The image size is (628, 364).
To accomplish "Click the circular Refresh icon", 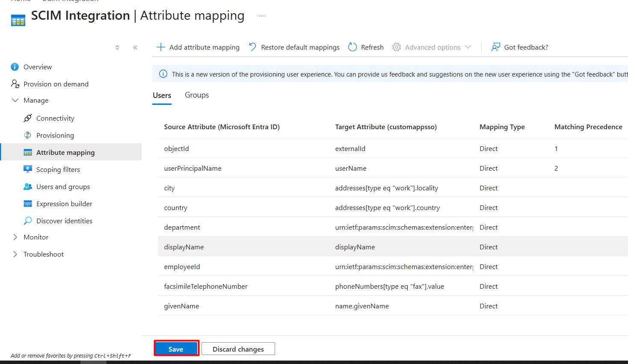I will [353, 47].
